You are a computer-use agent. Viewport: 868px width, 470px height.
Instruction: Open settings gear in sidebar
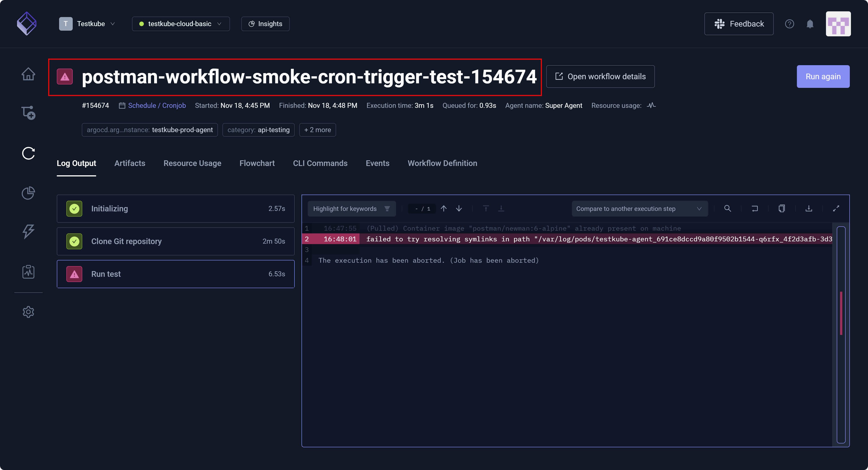[x=28, y=312]
